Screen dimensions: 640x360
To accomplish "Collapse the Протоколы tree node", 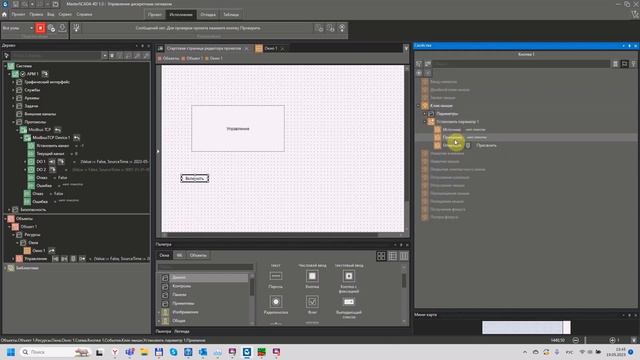I will (13, 122).
